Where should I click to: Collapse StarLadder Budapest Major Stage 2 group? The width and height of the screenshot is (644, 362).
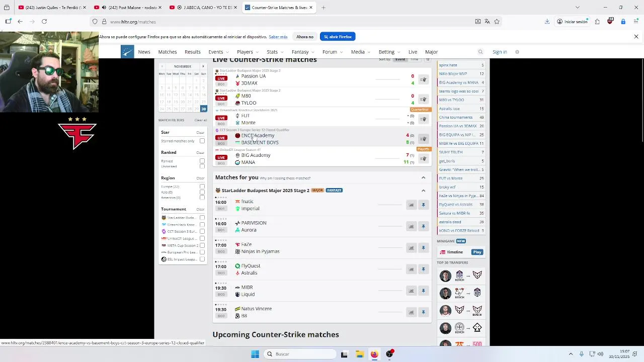tap(423, 191)
